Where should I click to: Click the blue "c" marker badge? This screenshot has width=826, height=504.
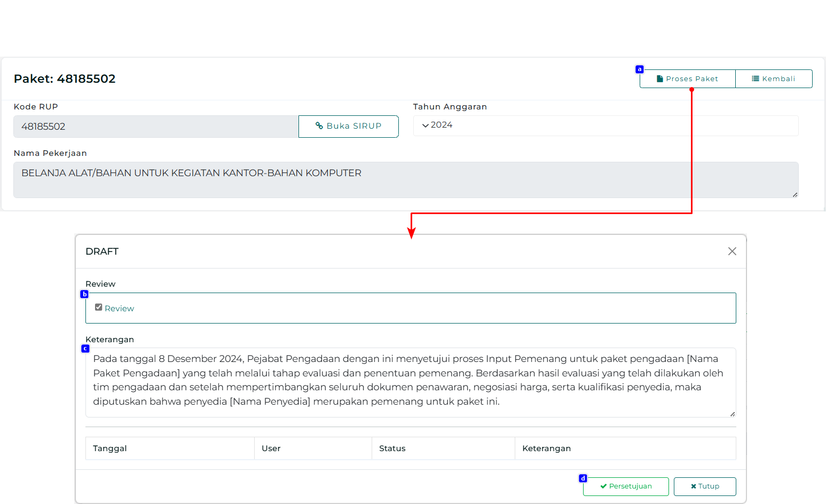(85, 349)
